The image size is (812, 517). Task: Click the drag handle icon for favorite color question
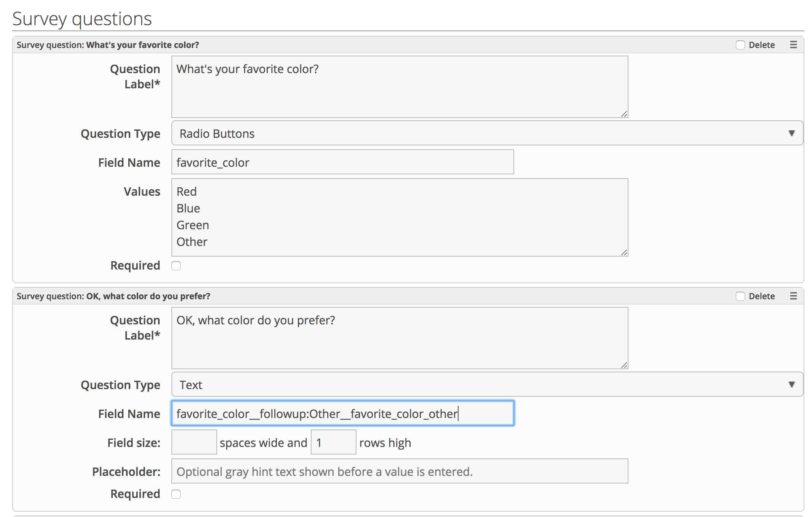(793, 45)
